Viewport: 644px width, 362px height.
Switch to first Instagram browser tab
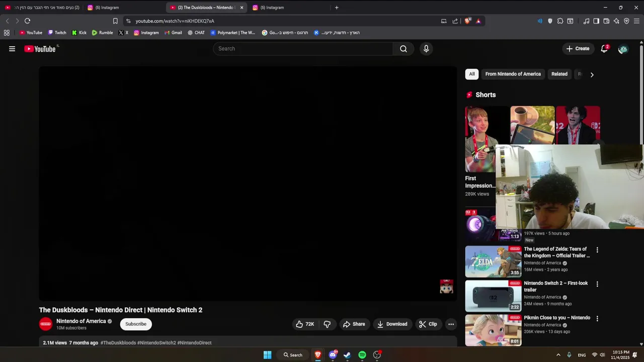124,8
